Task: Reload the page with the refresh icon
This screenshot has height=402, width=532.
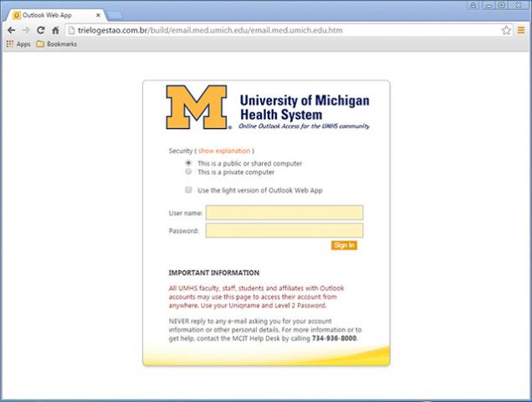Action: coord(41,30)
